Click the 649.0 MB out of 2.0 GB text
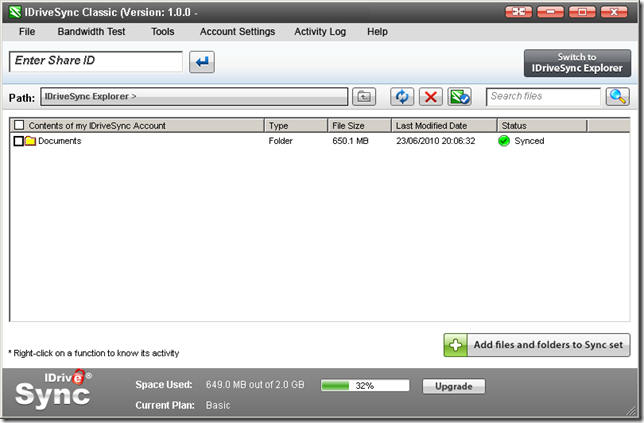Image resolution: width=644 pixels, height=423 pixels. (255, 385)
